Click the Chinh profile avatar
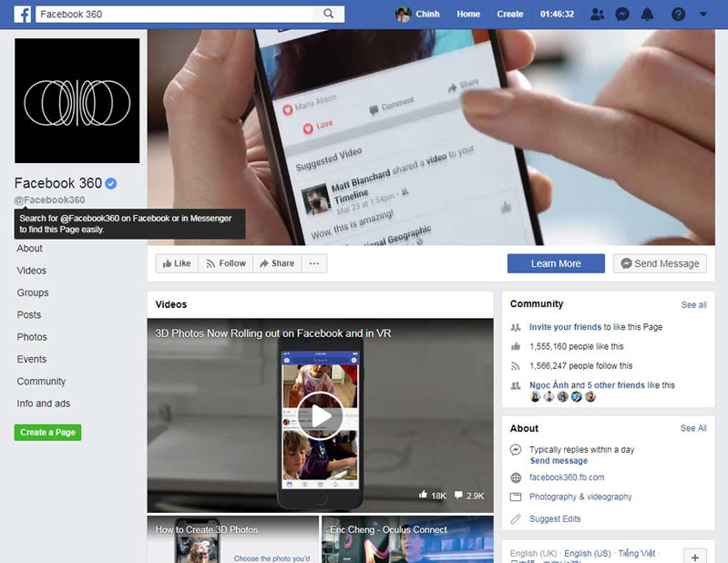Viewport: 728px width, 563px height. 403,15
